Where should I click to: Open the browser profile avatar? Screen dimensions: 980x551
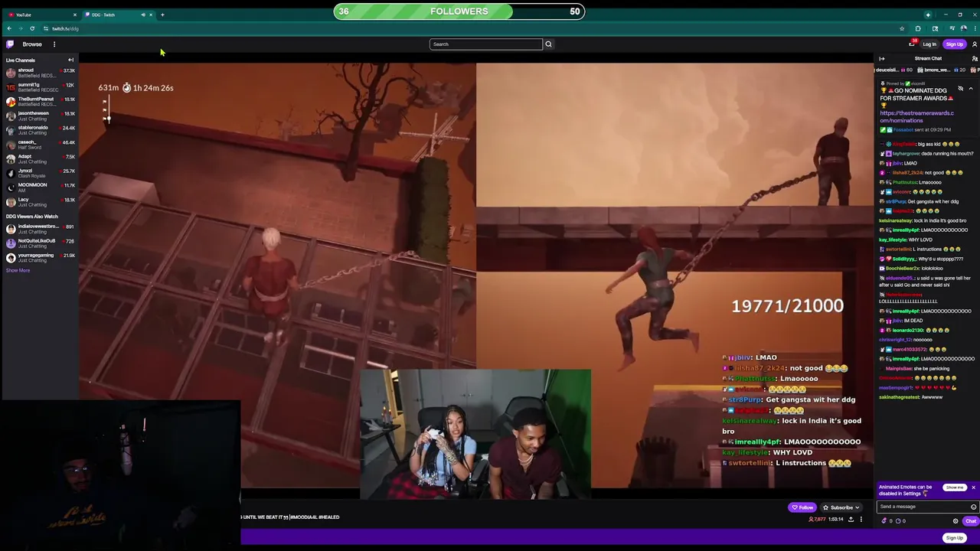pyautogui.click(x=963, y=28)
